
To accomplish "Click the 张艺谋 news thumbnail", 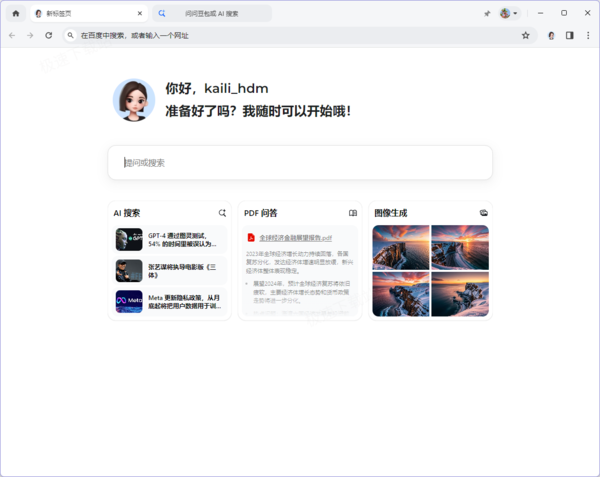I will [129, 271].
